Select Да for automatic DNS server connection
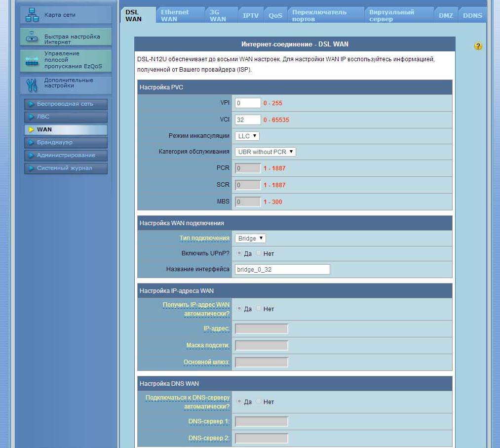The image size is (500, 448). click(x=240, y=402)
